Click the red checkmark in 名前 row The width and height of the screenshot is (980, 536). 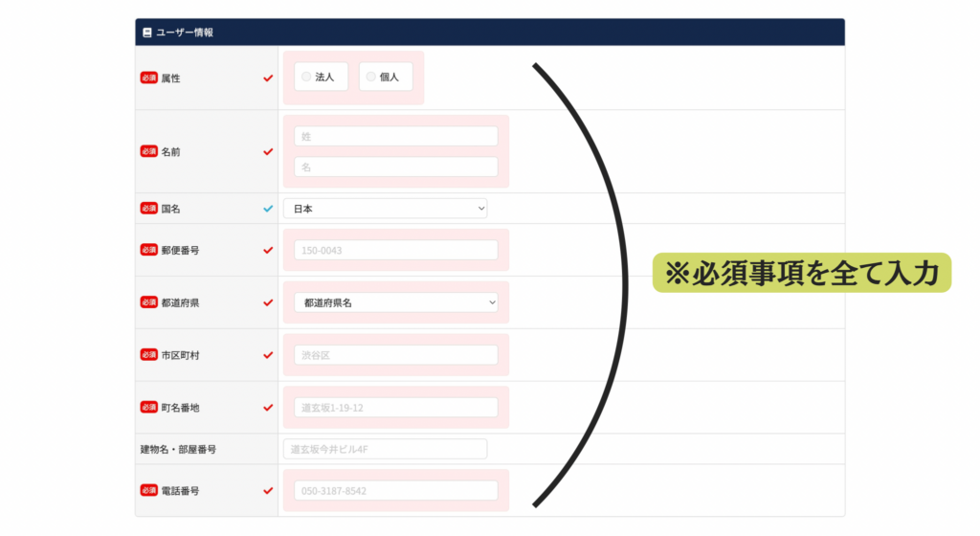point(268,151)
